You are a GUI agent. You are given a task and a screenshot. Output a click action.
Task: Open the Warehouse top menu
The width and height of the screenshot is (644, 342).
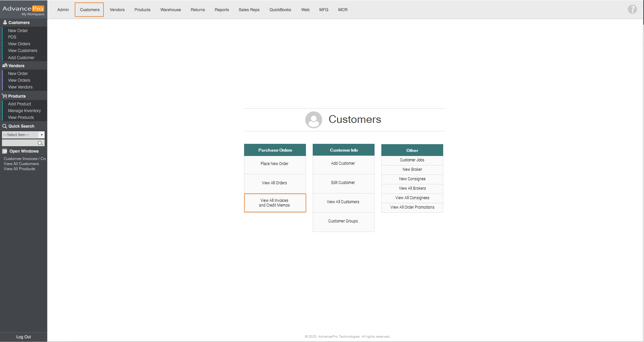(170, 10)
